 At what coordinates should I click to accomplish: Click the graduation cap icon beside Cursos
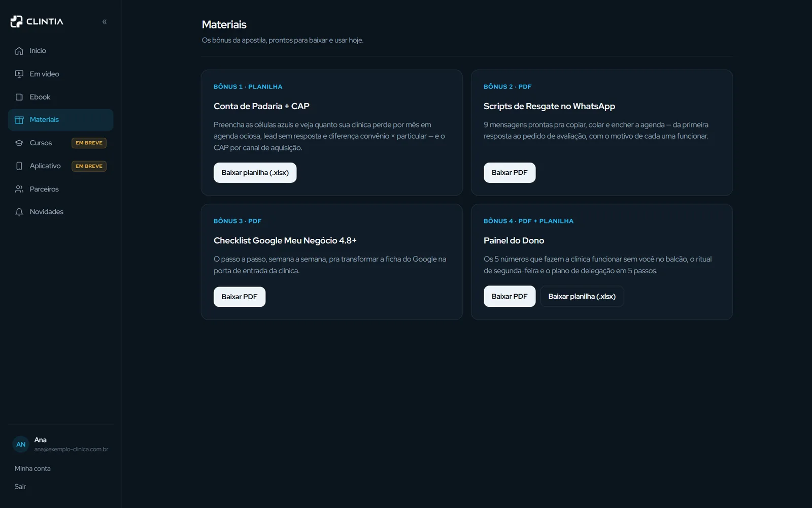click(x=19, y=143)
